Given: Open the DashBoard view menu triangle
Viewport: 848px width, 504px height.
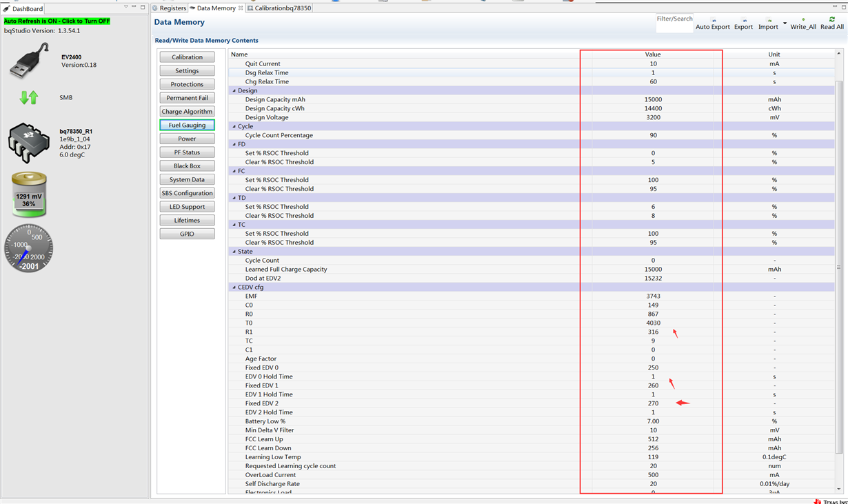Looking at the screenshot, I should [x=126, y=6].
